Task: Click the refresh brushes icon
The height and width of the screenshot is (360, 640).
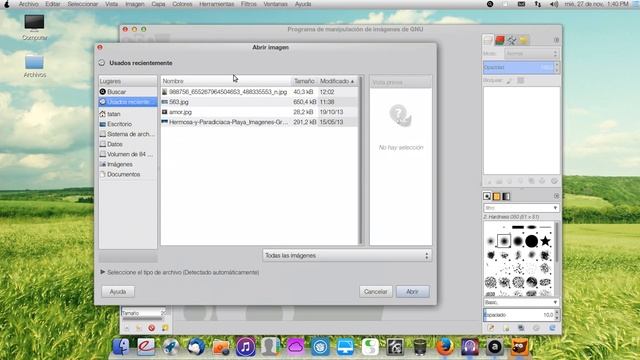Action: coord(552,328)
